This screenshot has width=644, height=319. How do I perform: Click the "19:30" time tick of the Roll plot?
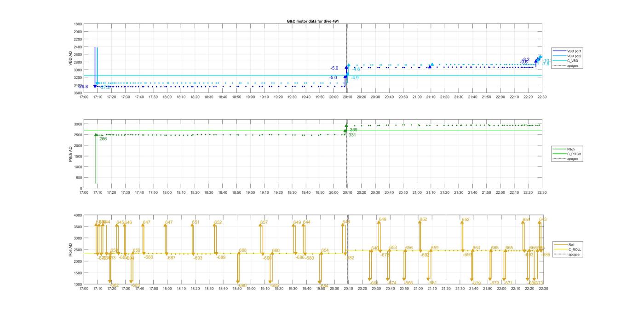292,289
